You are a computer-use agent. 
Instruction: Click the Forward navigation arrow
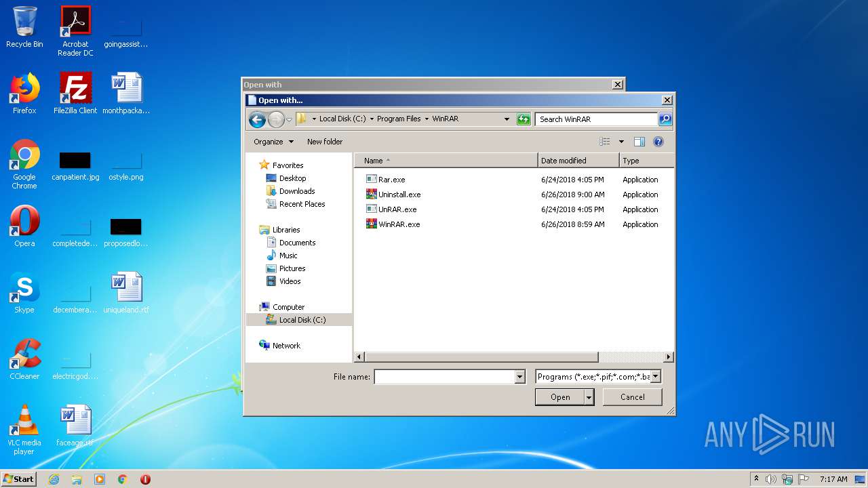276,120
